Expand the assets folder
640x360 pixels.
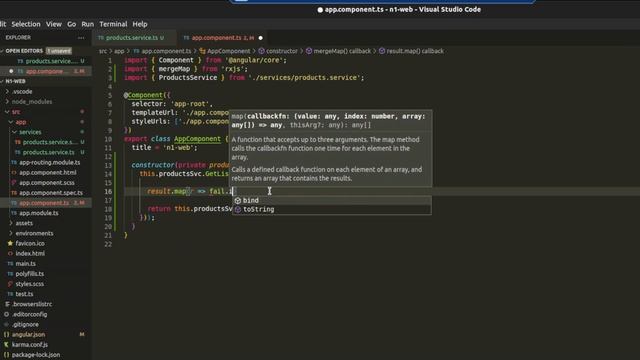tap(24, 223)
